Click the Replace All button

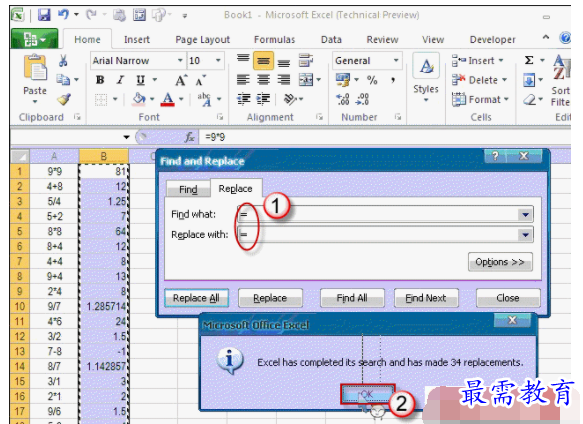pyautogui.click(x=196, y=298)
